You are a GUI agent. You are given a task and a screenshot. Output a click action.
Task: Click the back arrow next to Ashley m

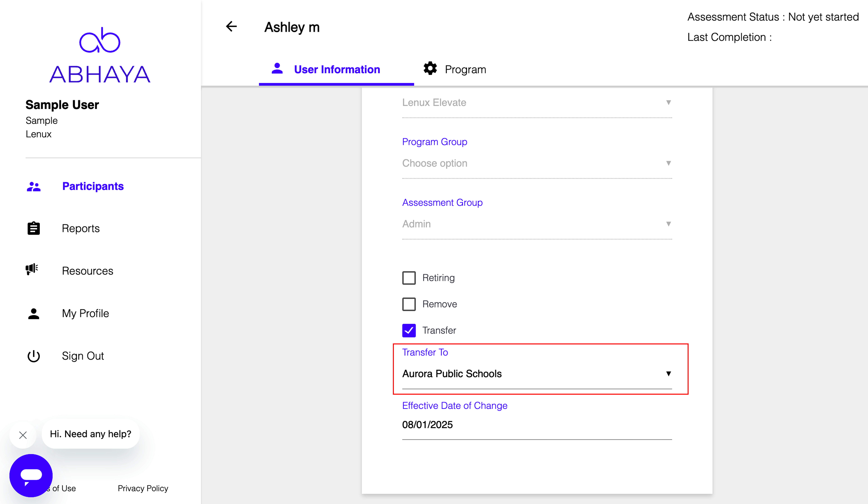[x=231, y=27]
